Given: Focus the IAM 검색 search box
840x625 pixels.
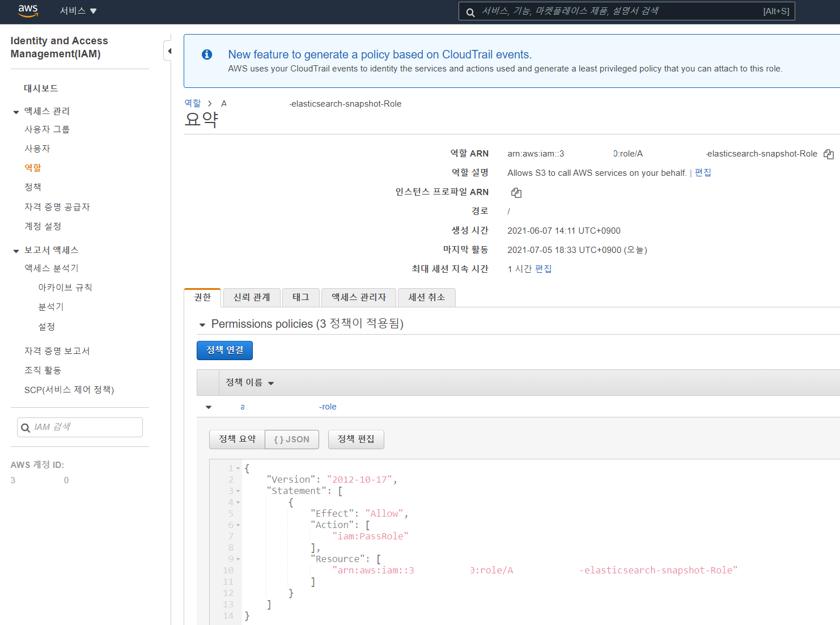Looking at the screenshot, I should 80,427.
